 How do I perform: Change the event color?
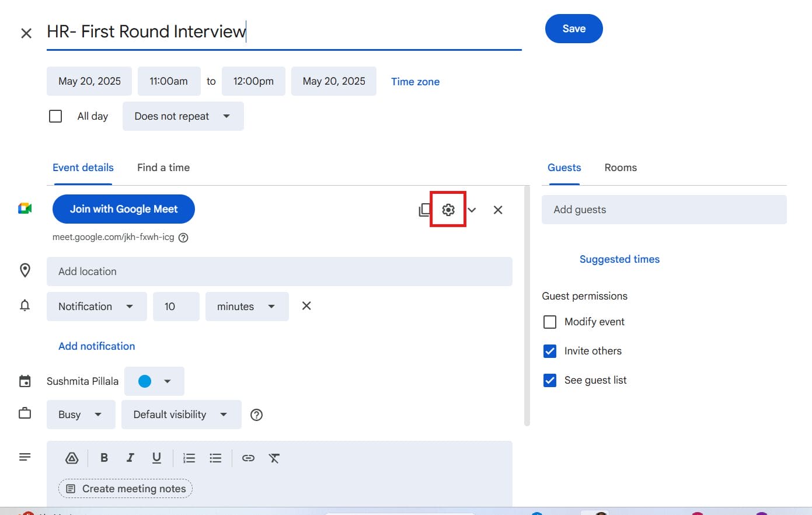(x=154, y=381)
